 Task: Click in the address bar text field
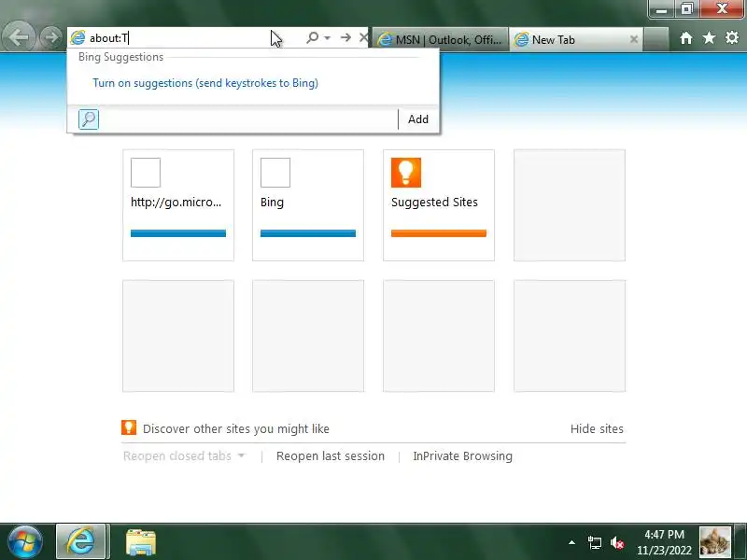[x=190, y=37]
